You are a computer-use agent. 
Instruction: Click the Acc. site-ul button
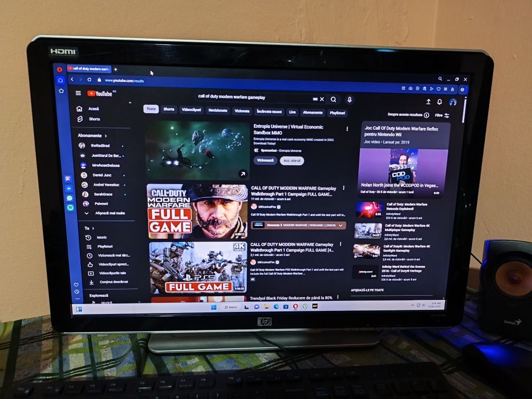292,161
